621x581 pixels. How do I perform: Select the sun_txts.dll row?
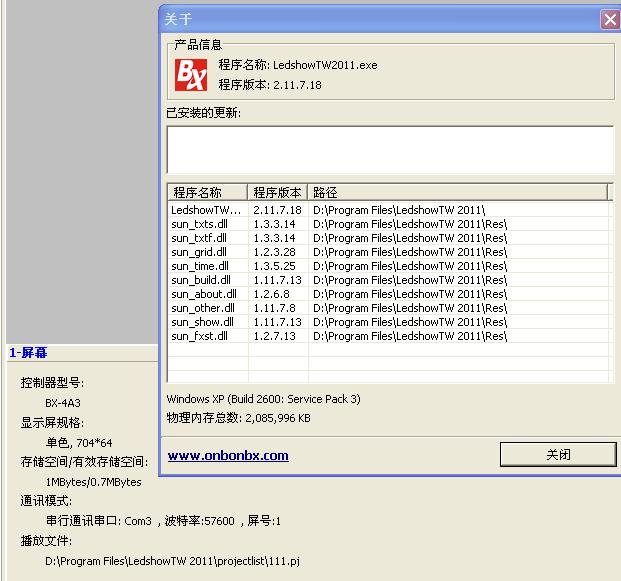pyautogui.click(x=388, y=224)
